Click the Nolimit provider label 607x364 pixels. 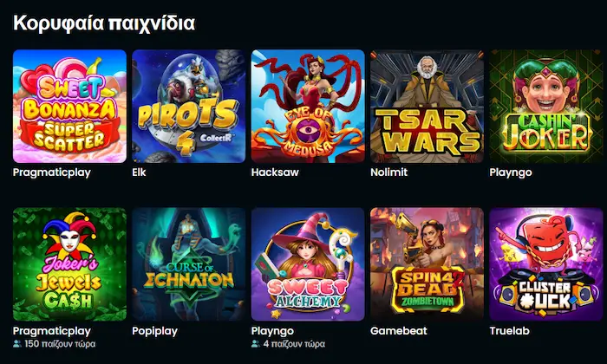pos(388,172)
